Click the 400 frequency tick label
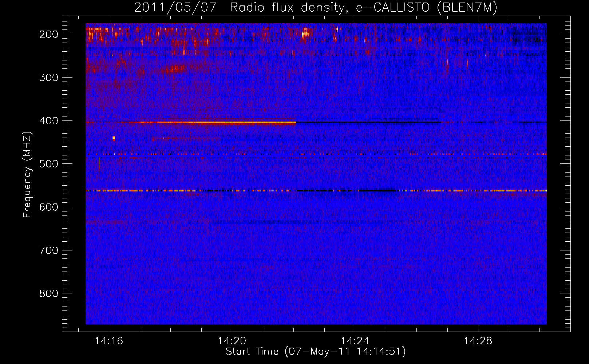589x364 pixels. click(49, 121)
